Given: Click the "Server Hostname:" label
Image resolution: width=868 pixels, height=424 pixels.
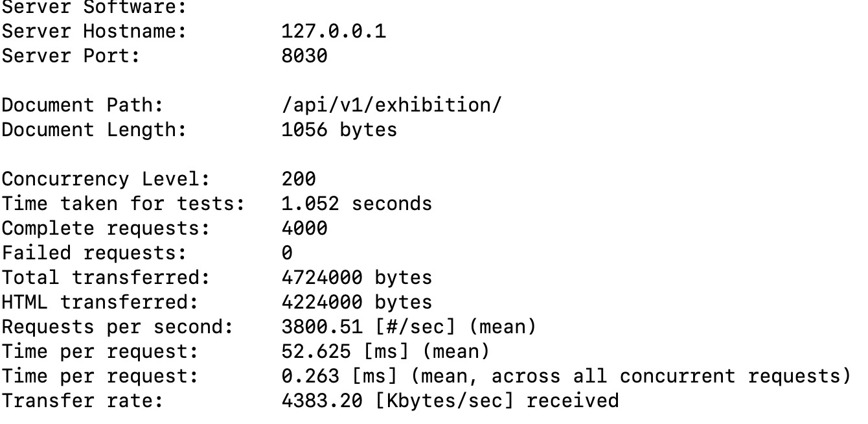Looking at the screenshot, I should tap(94, 31).
